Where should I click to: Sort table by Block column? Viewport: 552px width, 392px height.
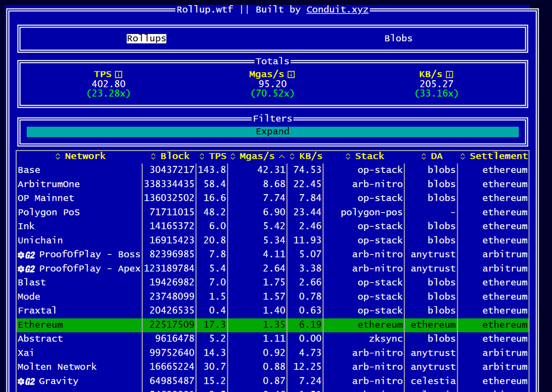[x=170, y=156]
